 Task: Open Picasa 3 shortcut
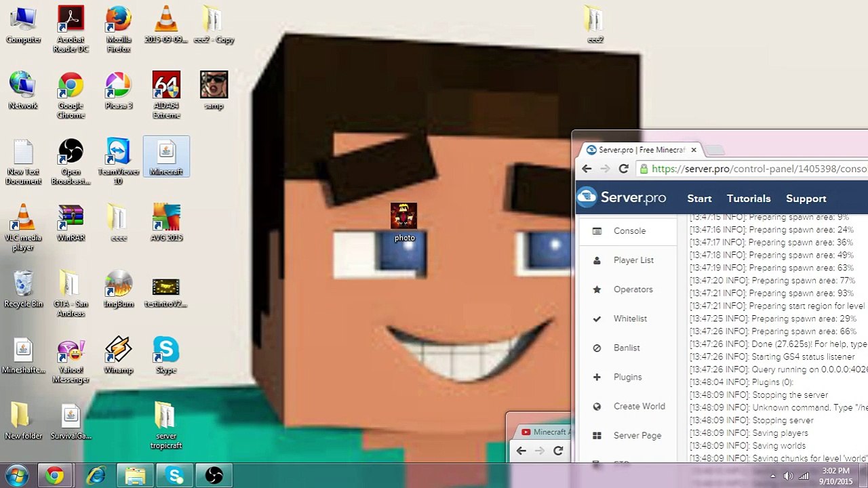point(119,90)
